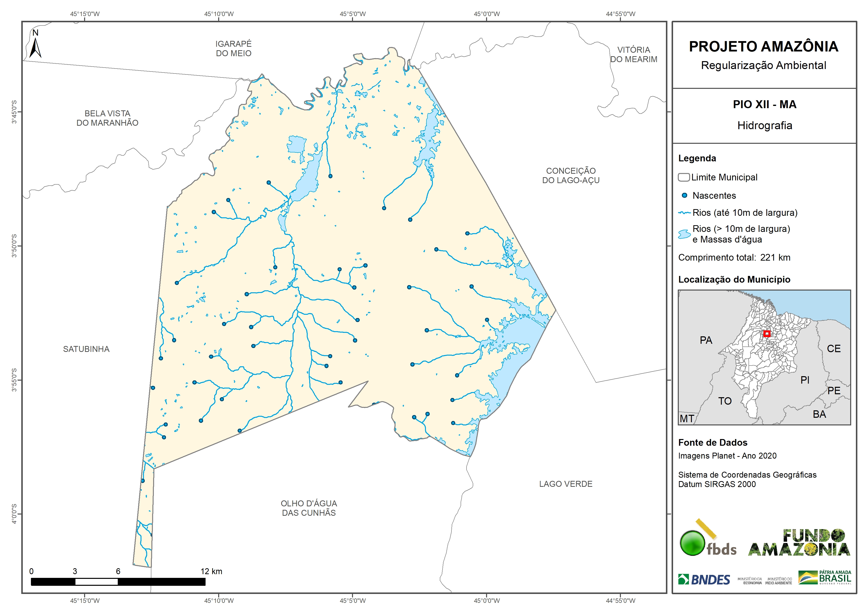Click the PIO XII - MA heading
The width and height of the screenshot is (868, 614).
(764, 104)
